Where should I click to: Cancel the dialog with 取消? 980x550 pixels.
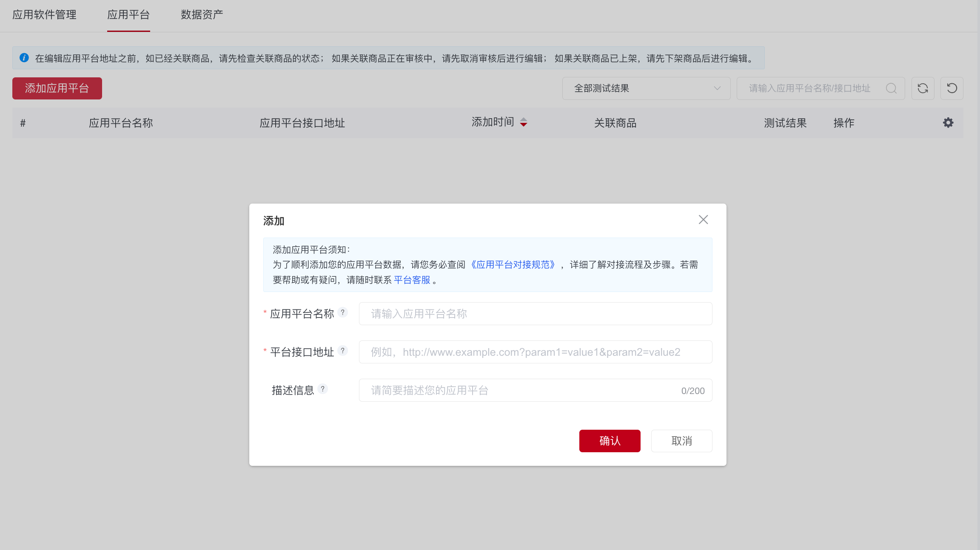pos(681,441)
